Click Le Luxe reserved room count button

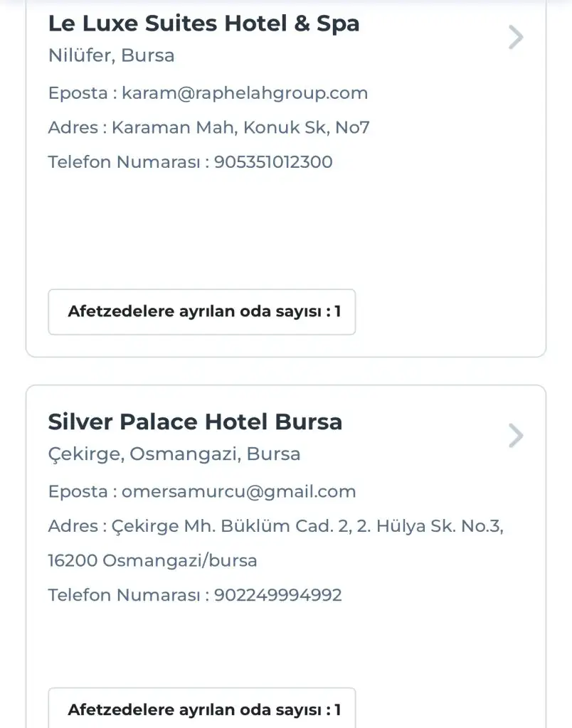pos(201,311)
